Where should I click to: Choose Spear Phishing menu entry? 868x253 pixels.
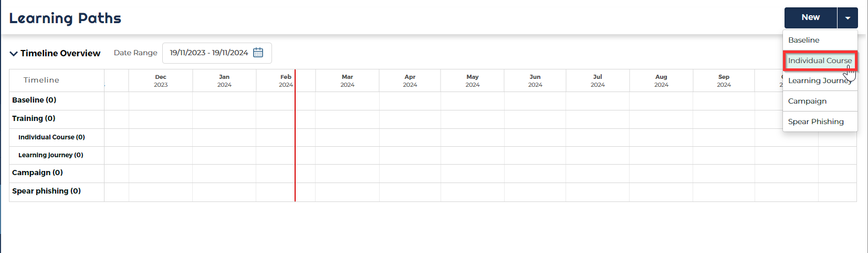point(815,122)
